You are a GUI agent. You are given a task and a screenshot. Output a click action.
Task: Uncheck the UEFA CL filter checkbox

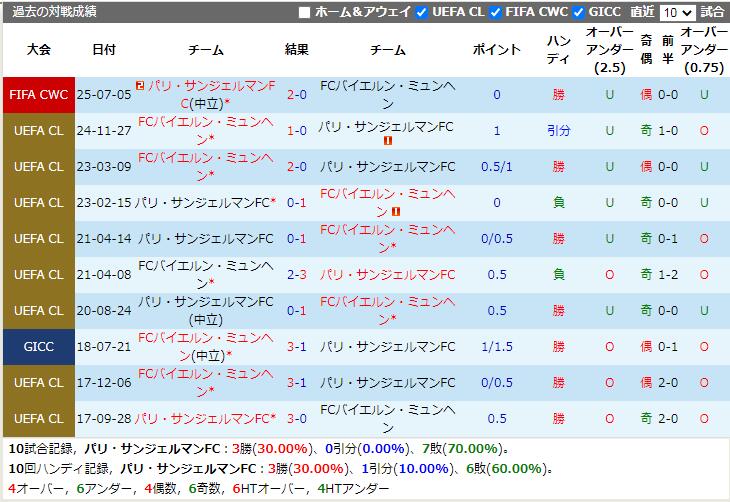423,13
